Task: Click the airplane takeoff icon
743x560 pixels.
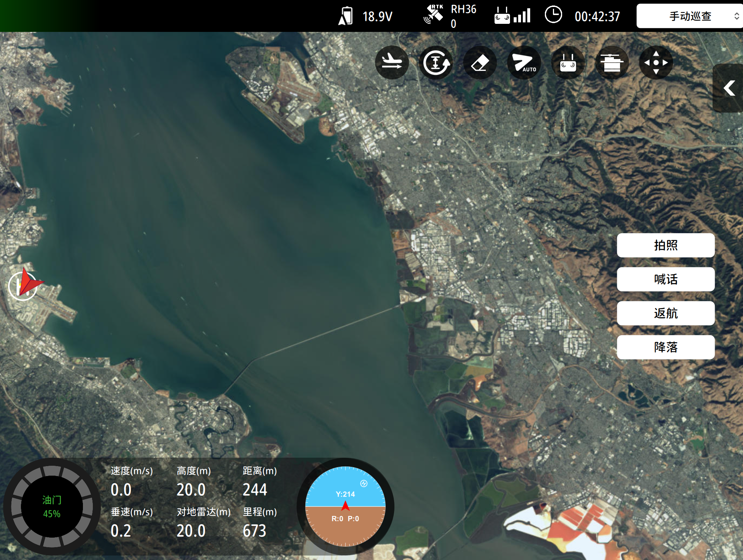Action: pyautogui.click(x=392, y=63)
